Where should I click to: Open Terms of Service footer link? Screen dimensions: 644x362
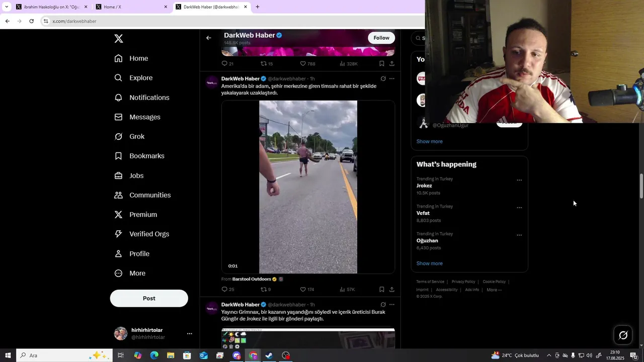(430, 282)
